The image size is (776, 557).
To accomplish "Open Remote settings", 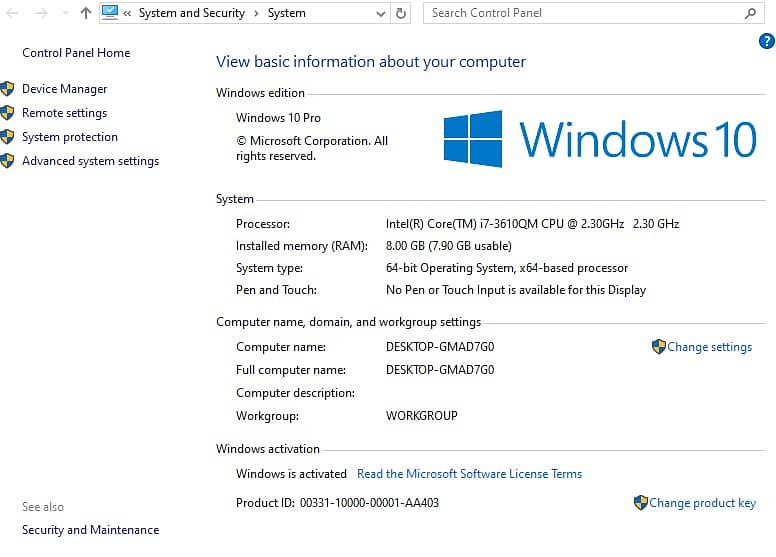I will click(64, 113).
